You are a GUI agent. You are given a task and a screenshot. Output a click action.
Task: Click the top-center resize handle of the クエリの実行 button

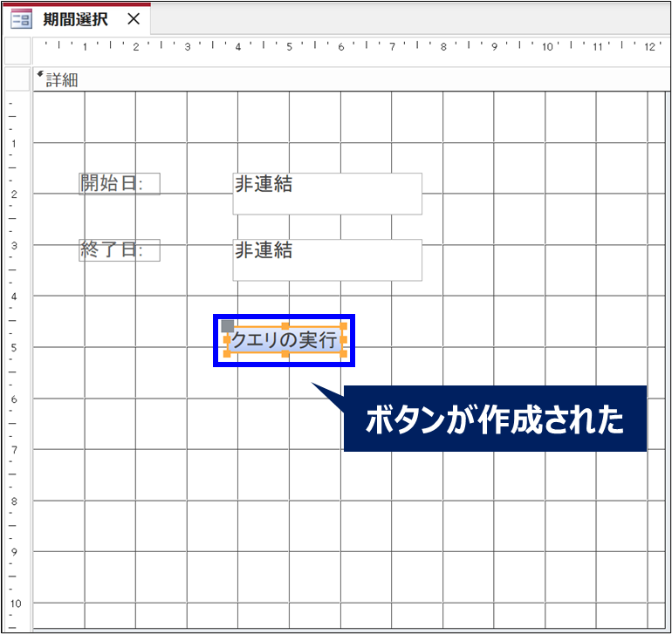(x=285, y=326)
